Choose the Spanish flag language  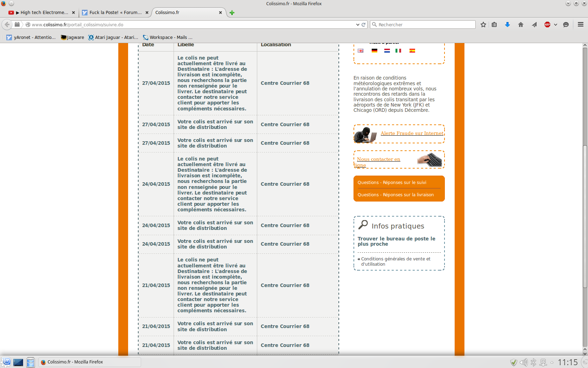click(412, 50)
